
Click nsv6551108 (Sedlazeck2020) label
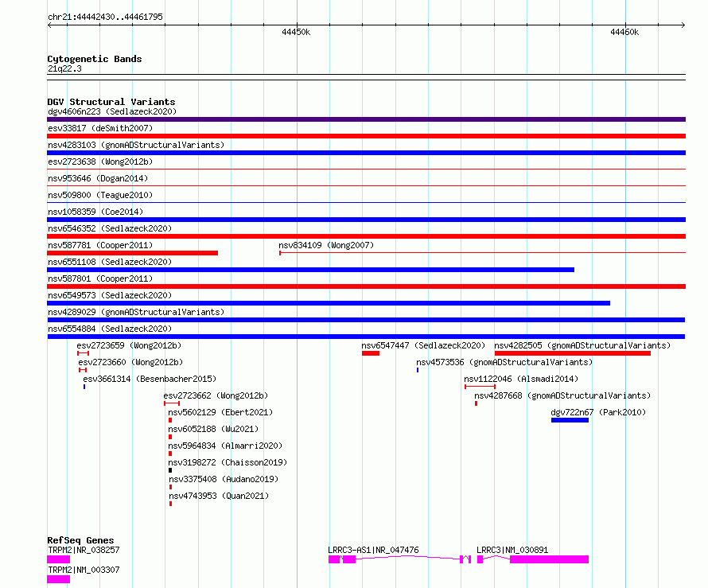pos(110,262)
